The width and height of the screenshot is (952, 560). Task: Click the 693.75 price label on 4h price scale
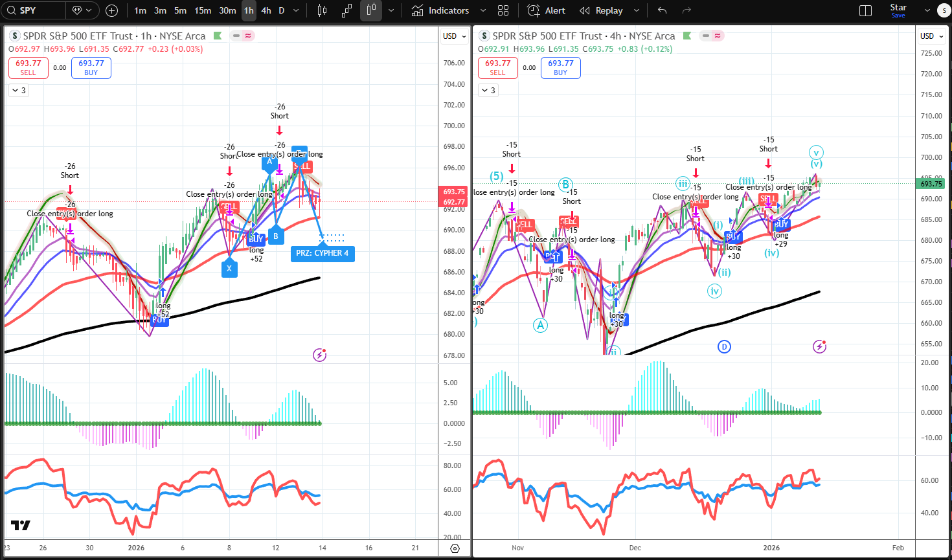931,184
